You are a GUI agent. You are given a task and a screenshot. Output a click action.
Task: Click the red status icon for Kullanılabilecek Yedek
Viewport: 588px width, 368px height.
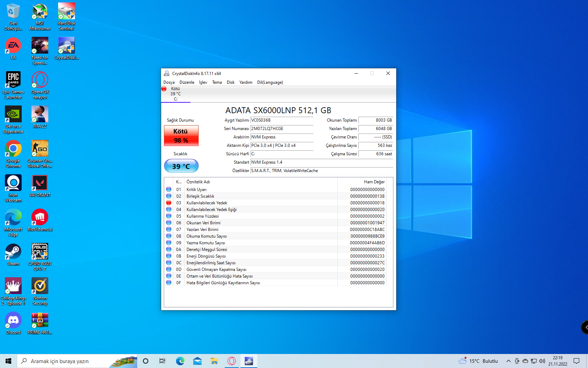[x=169, y=203]
